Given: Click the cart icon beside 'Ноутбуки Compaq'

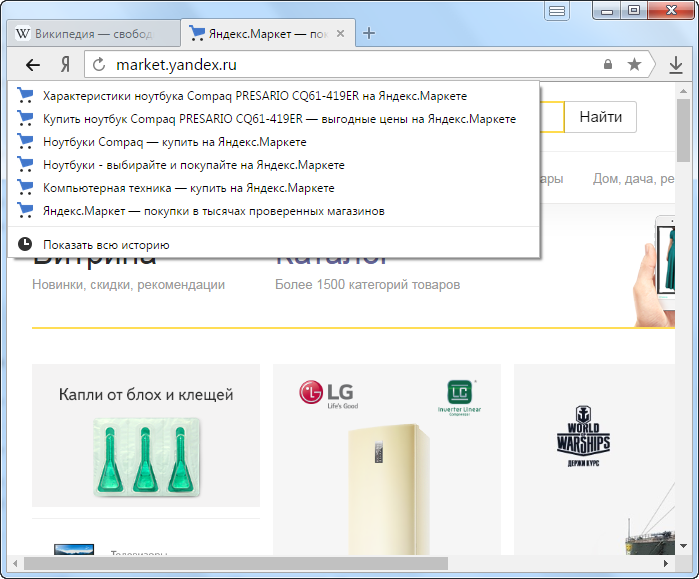Looking at the screenshot, I should [x=25, y=142].
